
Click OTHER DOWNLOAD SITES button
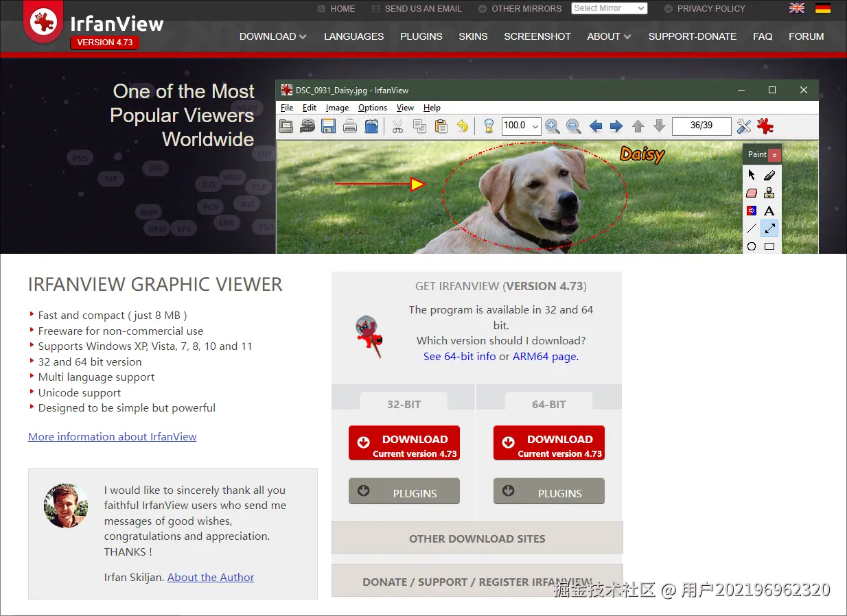[477, 538]
